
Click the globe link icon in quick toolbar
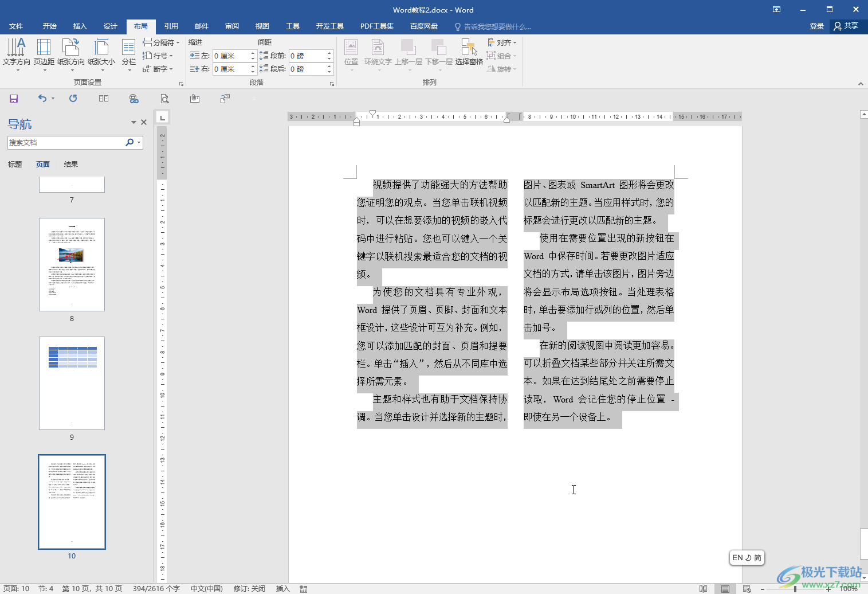[x=134, y=99]
